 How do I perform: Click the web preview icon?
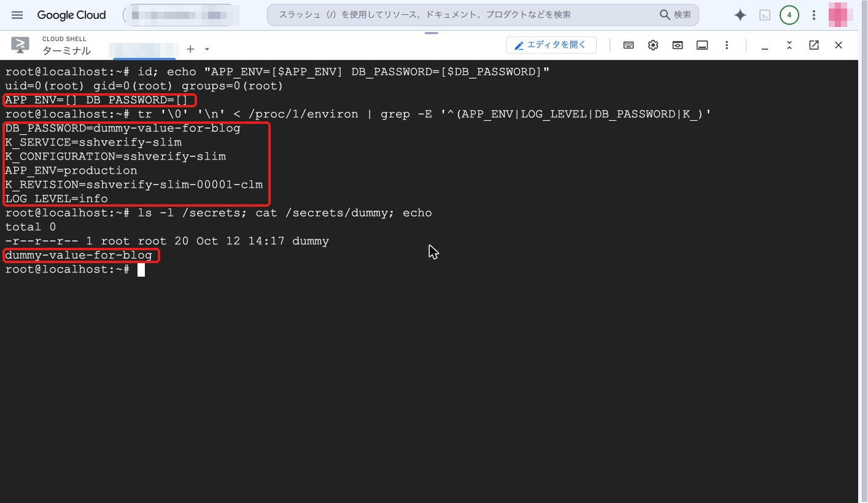pyautogui.click(x=678, y=45)
